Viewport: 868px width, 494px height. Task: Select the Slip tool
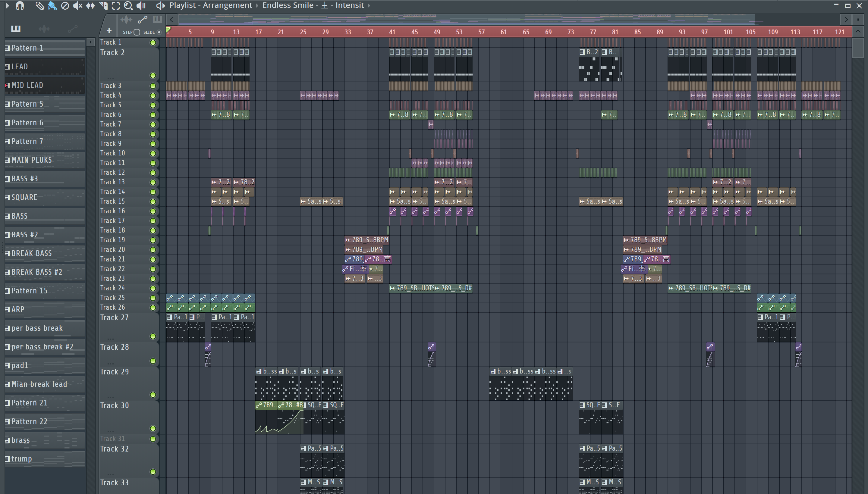coord(90,5)
